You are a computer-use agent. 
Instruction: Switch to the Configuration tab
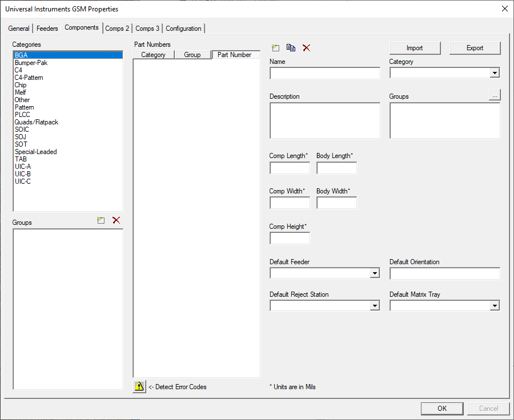tap(184, 28)
